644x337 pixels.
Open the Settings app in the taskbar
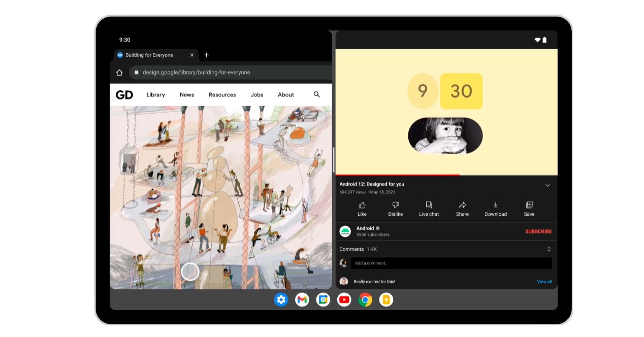pyautogui.click(x=281, y=300)
